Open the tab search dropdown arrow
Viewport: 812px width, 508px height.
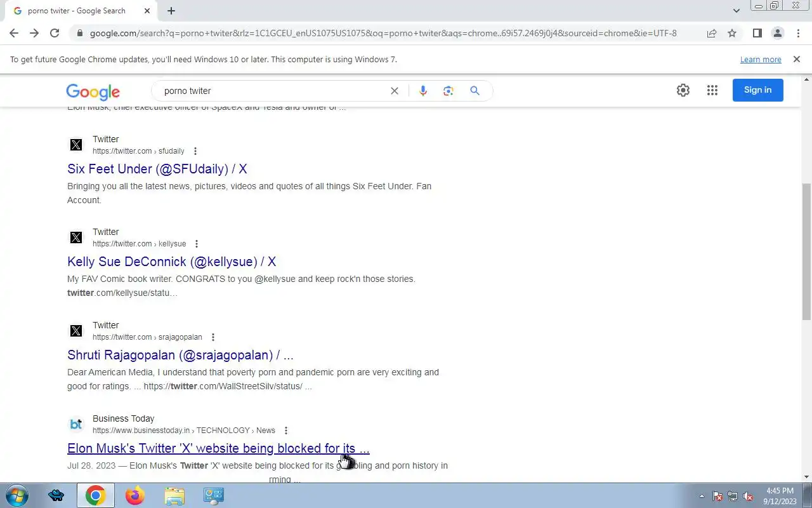pos(736,11)
